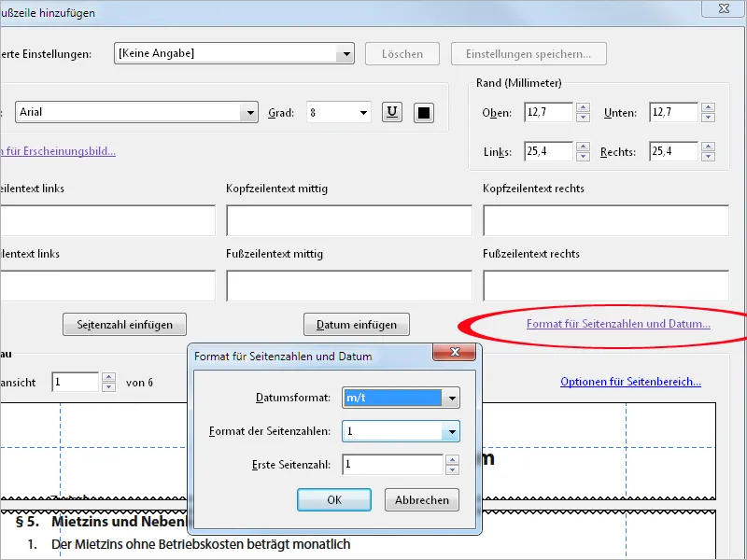Click the 'Der Mietzins ohne Betriebskosten' preview text
The image size is (747, 560).
tap(201, 544)
